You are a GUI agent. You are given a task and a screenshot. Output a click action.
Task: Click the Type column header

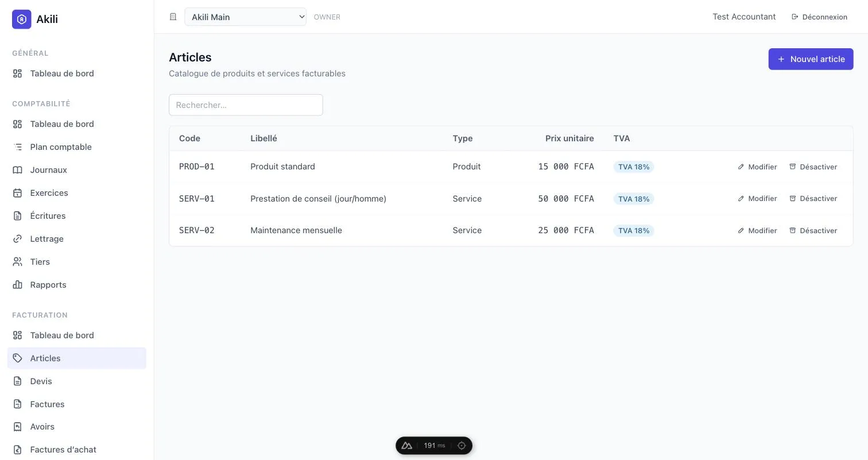pyautogui.click(x=463, y=138)
